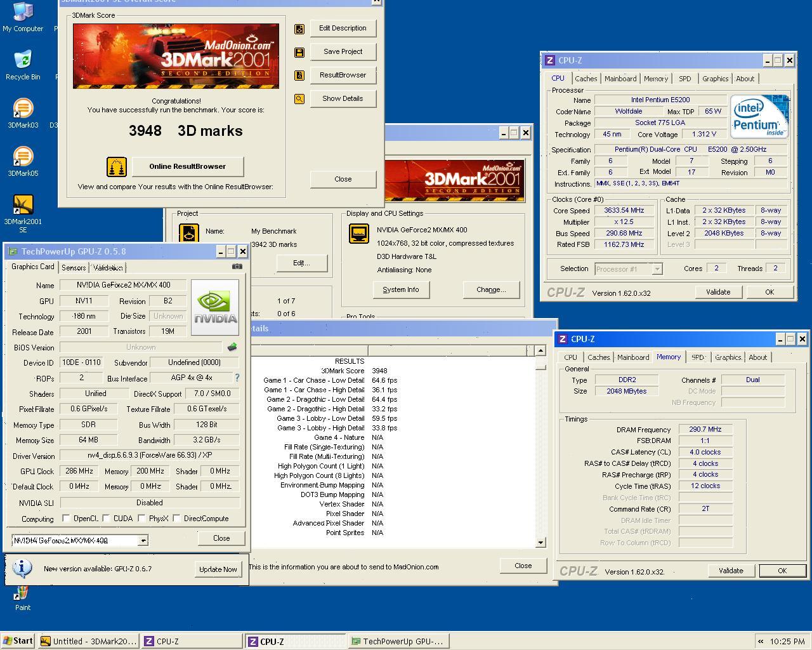Viewport: 812px width, 650px height.
Task: Click Game 1 Car Chase Low Detail row
Action: pos(330,381)
